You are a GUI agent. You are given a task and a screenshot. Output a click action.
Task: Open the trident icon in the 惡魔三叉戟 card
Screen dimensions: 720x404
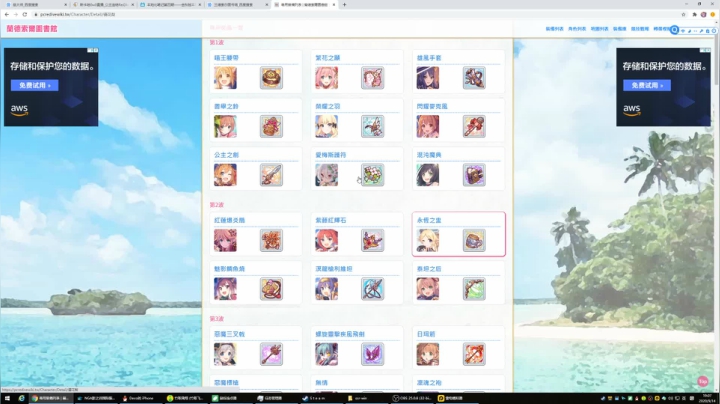271,354
